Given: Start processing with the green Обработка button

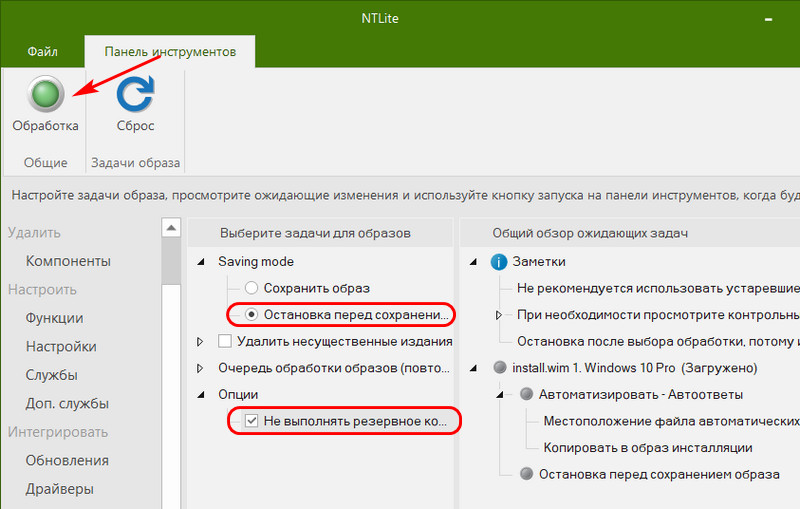Looking at the screenshot, I should click(x=45, y=94).
